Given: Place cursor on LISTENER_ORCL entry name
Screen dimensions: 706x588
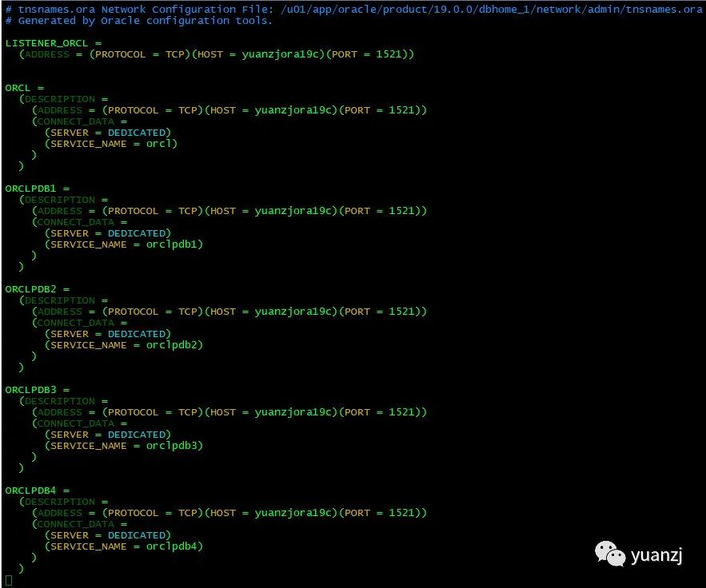Looking at the screenshot, I should [46, 43].
